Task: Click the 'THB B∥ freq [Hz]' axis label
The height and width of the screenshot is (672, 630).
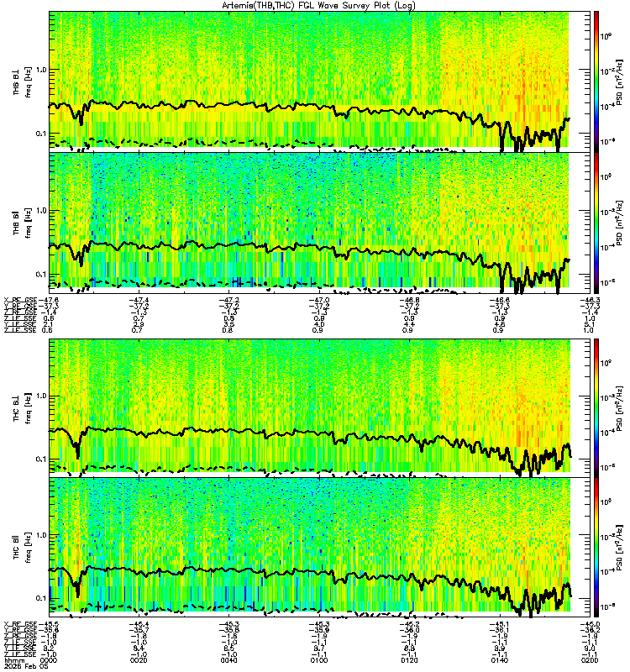Action: point(23,223)
